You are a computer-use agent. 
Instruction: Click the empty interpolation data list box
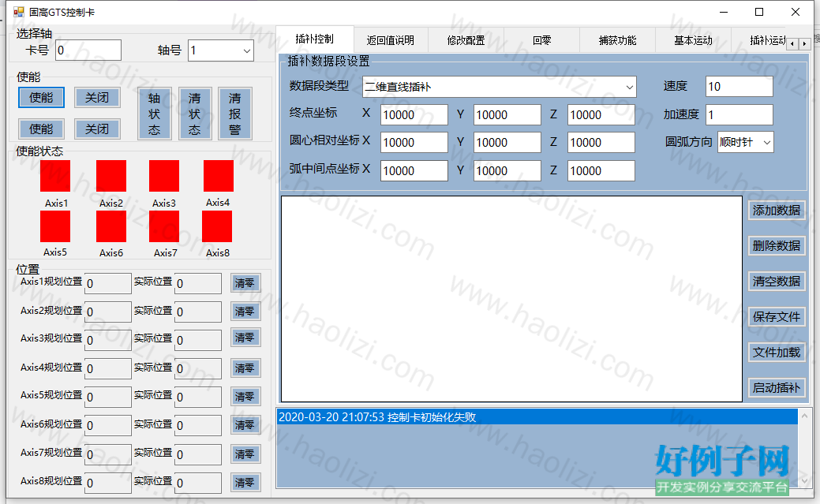pyautogui.click(x=511, y=299)
